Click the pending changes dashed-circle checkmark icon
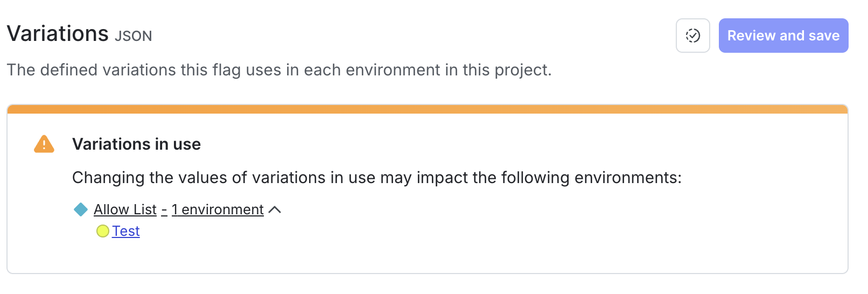This screenshot has width=868, height=294. [x=692, y=36]
